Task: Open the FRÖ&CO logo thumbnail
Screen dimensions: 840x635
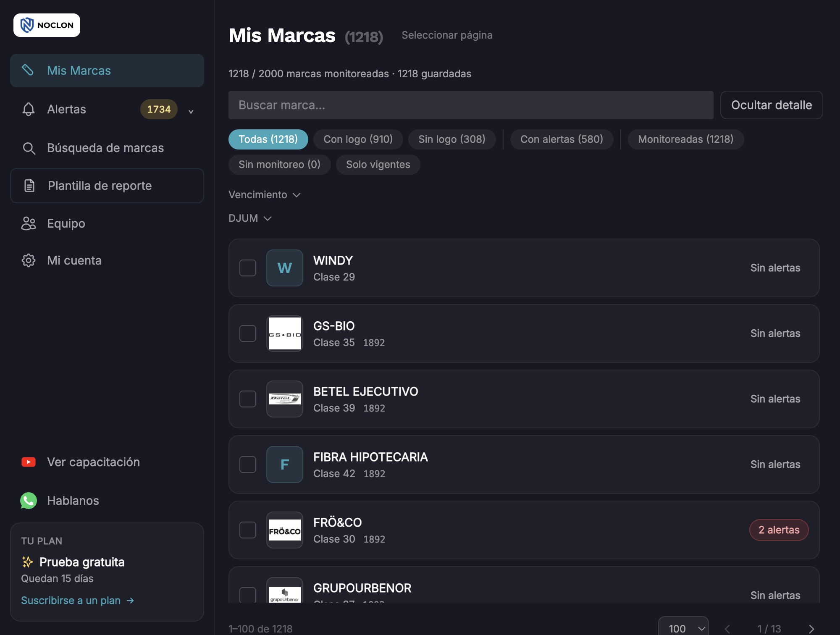Action: [285, 530]
